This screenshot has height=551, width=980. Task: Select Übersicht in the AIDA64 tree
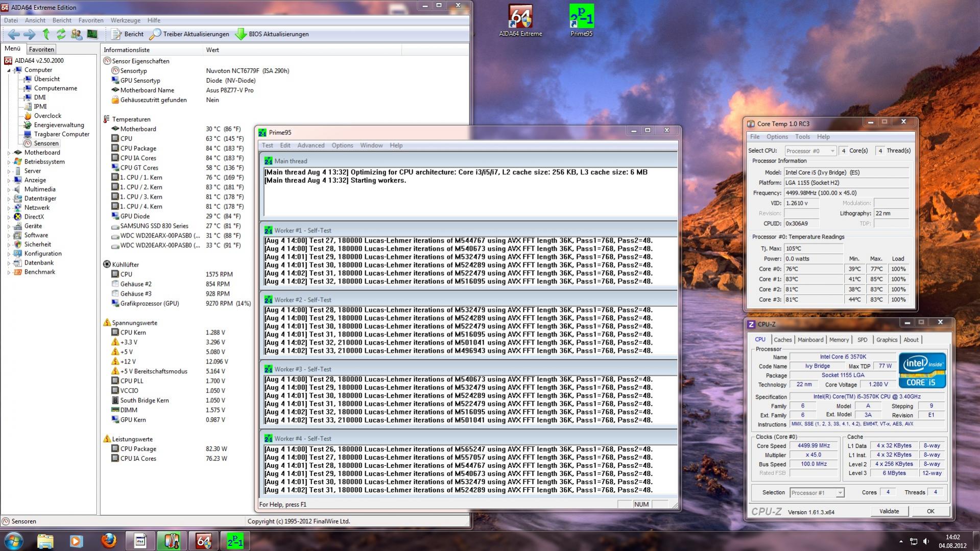46,79
